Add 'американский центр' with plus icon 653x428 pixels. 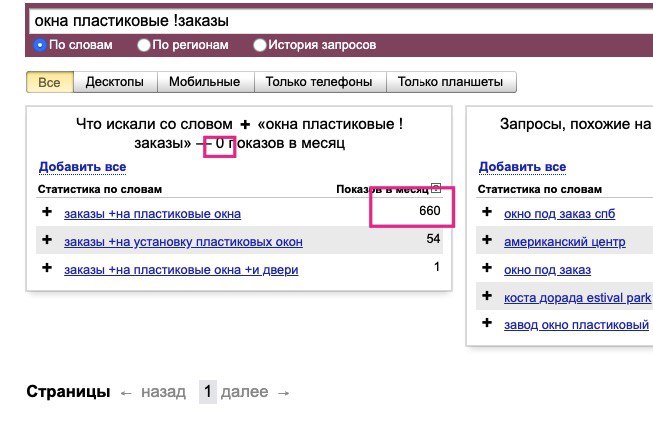coord(487,239)
